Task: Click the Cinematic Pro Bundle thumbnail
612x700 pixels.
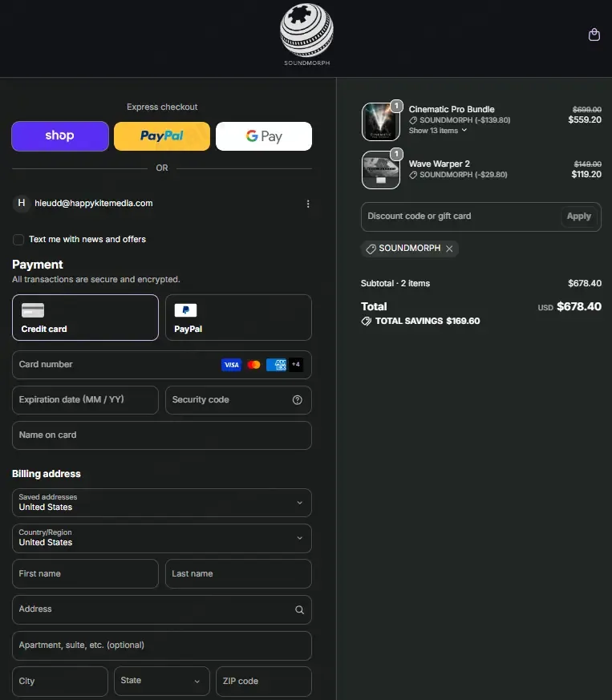Action: click(381, 121)
